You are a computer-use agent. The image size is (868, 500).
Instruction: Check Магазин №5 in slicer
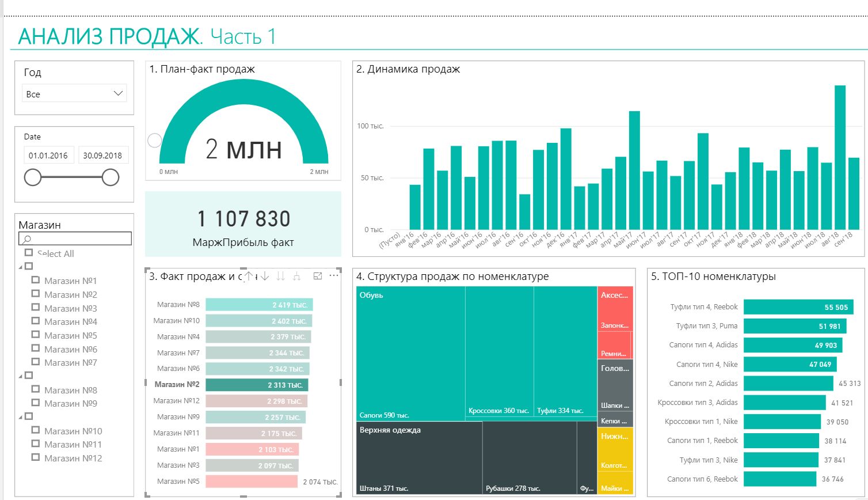click(x=36, y=335)
